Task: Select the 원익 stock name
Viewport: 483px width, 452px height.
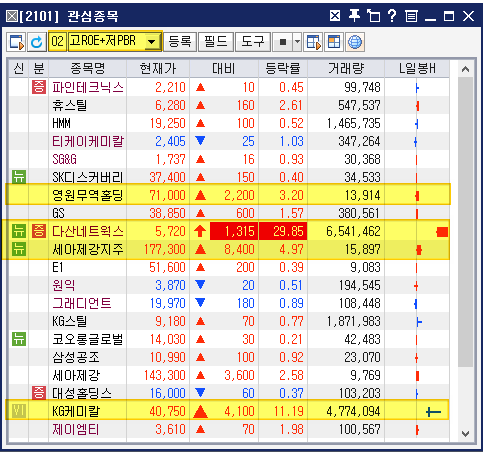Action: pos(64,285)
